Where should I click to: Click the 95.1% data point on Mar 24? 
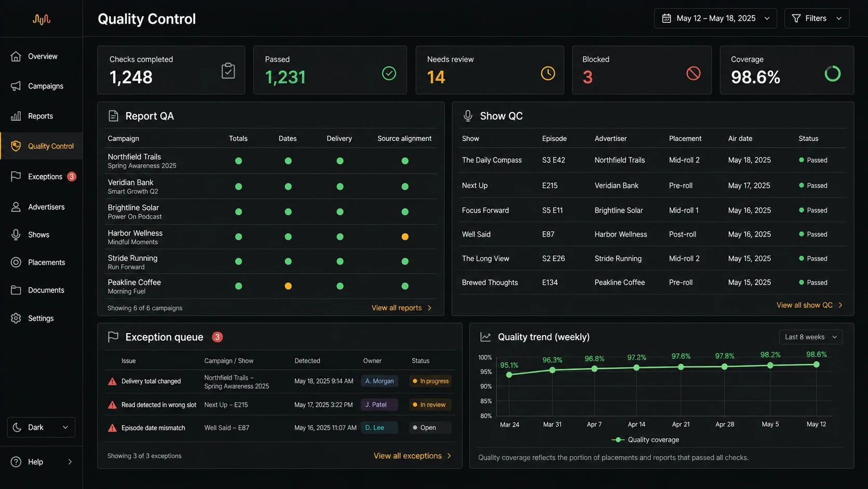click(x=509, y=375)
